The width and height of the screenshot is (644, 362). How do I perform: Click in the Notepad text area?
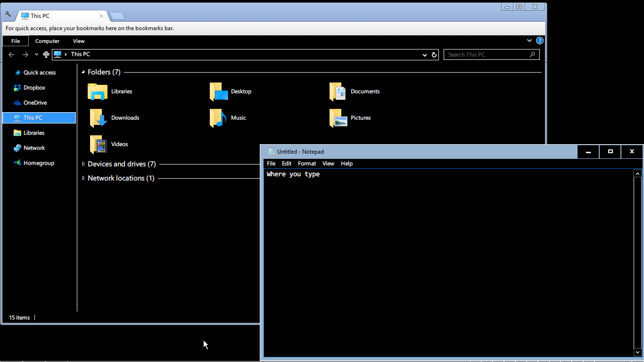(448, 263)
